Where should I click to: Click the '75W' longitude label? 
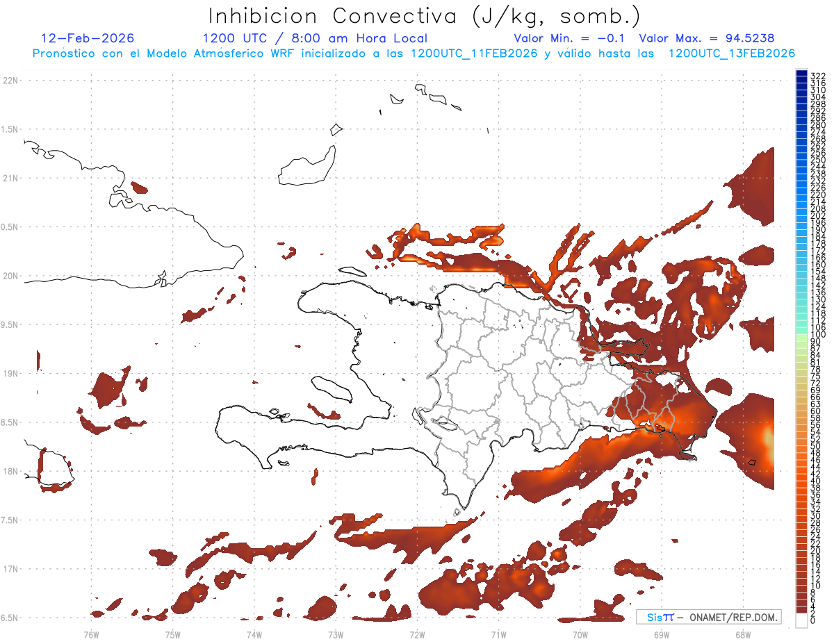(x=172, y=634)
